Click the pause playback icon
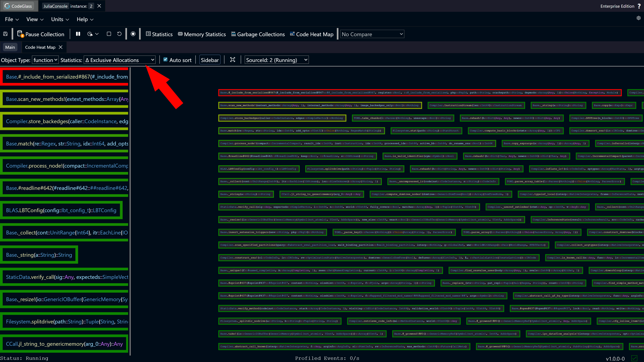The height and width of the screenshot is (362, 644). [x=78, y=34]
